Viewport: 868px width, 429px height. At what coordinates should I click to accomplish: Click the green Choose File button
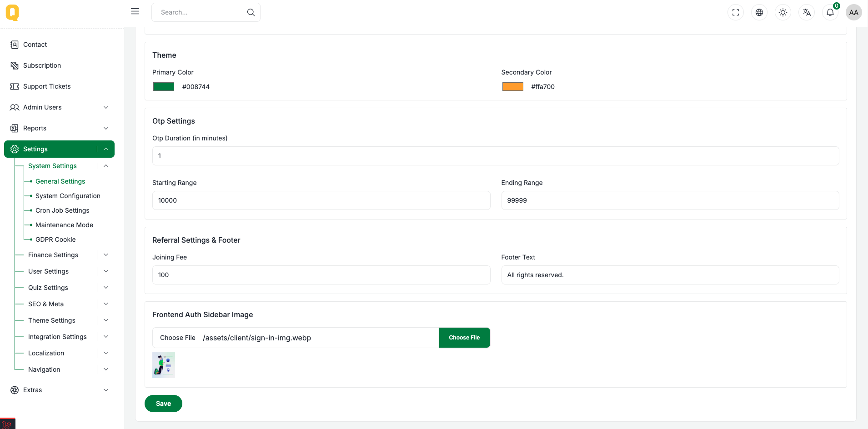tap(464, 338)
